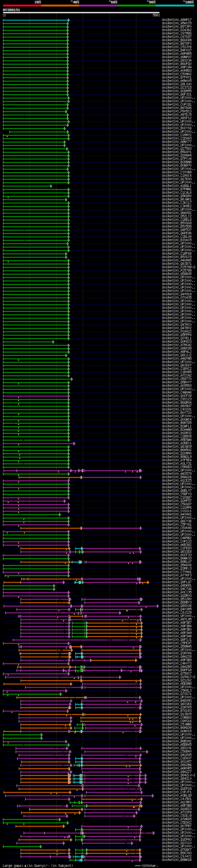This screenshot has height=868, width=197.
Task: Click the white query sequence ruler bar
Action: click(x=81, y=13)
